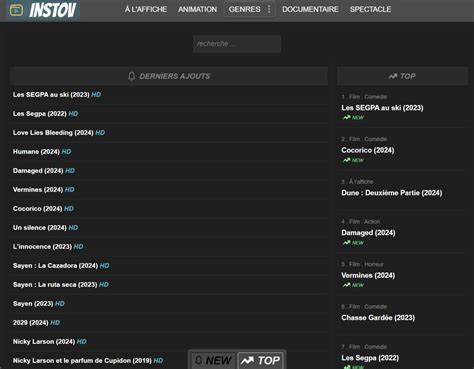Switch to the NEW floating tab
This screenshot has height=369, width=474.
point(214,360)
